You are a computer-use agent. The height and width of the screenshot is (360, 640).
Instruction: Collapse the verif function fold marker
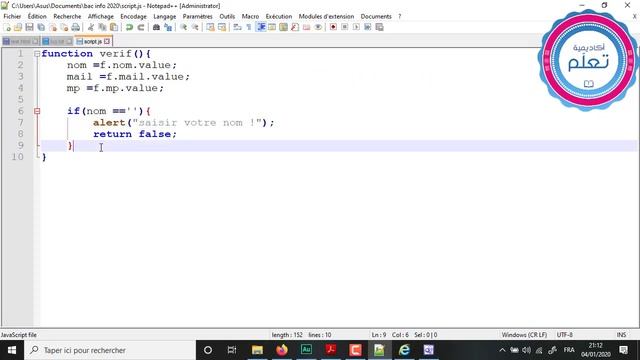pyautogui.click(x=37, y=54)
